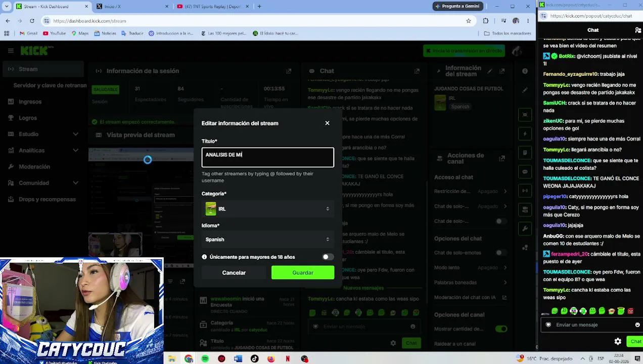Open emoji picker in popout chat input

637,325
